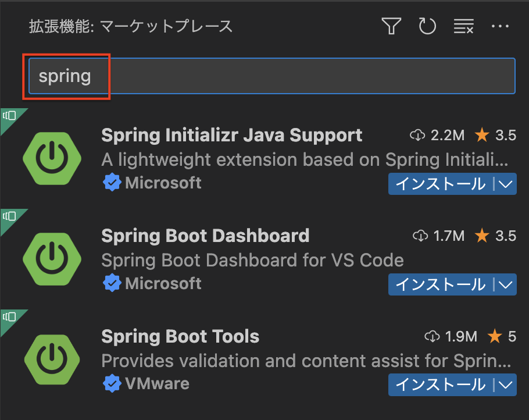
Task: Expand install options for Spring Boot Tools
Action: coord(505,385)
